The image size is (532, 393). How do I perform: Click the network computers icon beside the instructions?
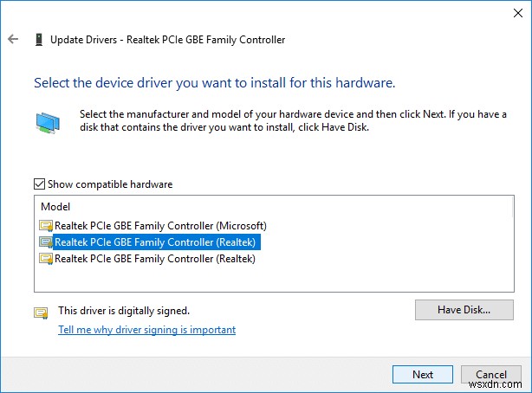pos(49,122)
